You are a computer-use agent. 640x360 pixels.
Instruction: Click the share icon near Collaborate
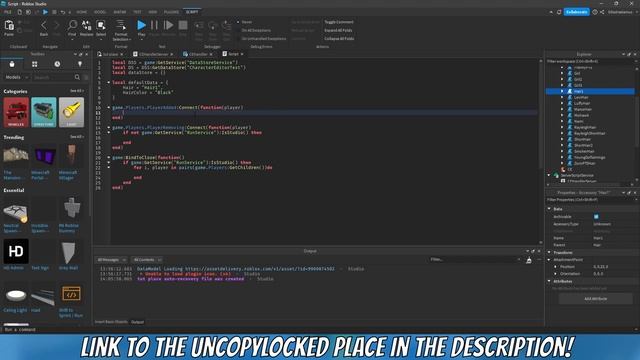(602, 12)
